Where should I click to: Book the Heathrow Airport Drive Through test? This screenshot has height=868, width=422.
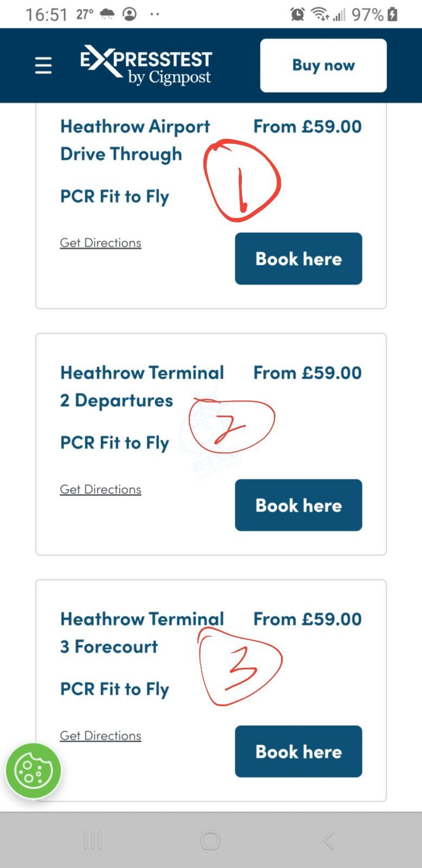[x=298, y=259]
